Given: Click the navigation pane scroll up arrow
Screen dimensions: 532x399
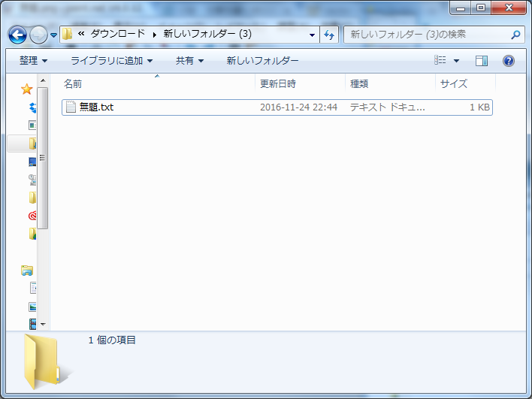Looking at the screenshot, I should 43,80.
